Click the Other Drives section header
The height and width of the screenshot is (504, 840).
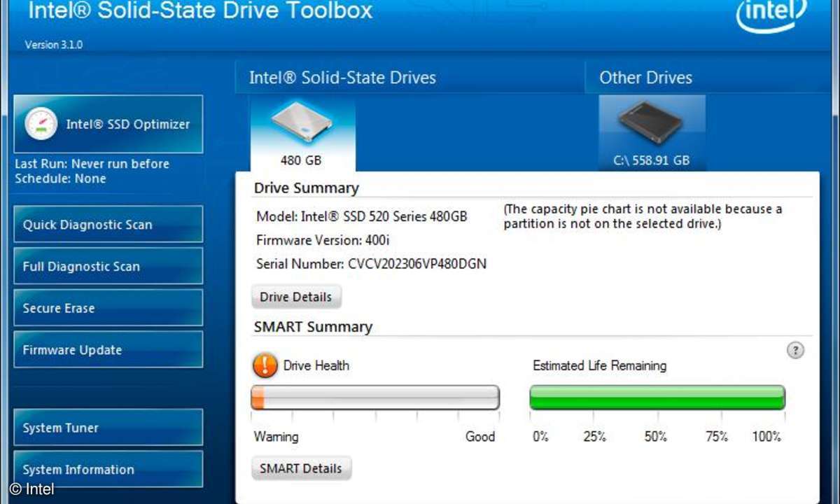pos(645,78)
